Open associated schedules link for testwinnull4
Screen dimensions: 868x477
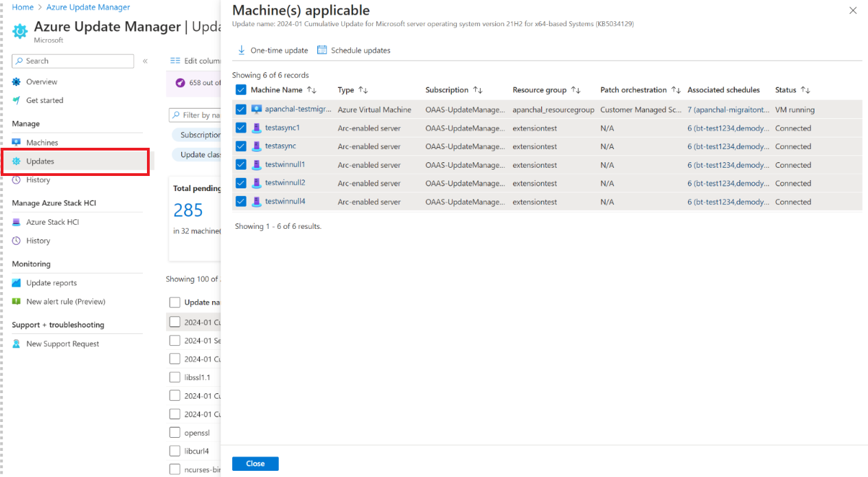(x=728, y=201)
